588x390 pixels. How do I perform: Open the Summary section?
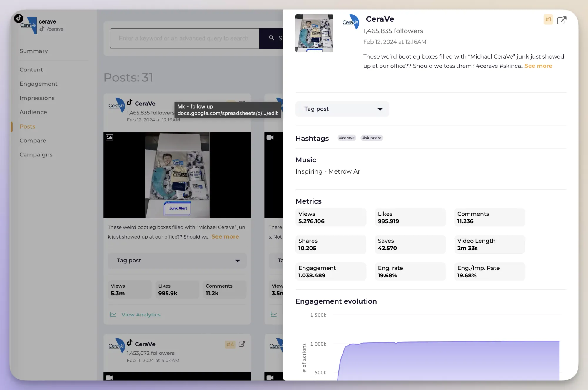click(34, 51)
